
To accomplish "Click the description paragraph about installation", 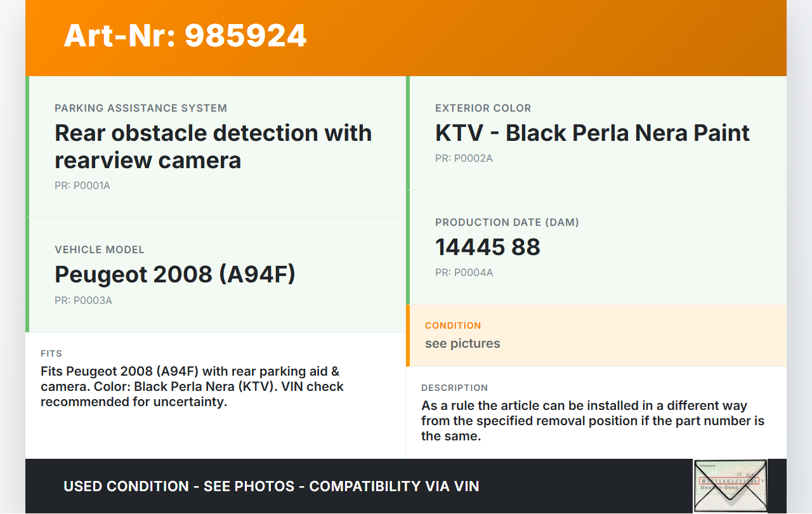I will pyautogui.click(x=593, y=421).
